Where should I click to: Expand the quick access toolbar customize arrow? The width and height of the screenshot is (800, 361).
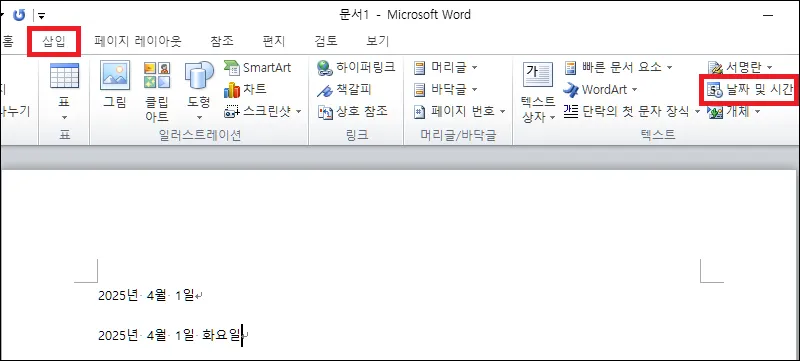tap(41, 16)
